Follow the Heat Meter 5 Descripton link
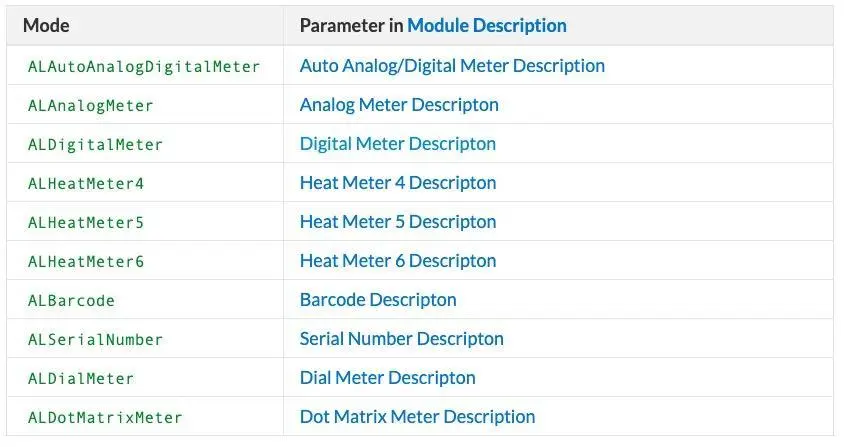 pos(398,221)
